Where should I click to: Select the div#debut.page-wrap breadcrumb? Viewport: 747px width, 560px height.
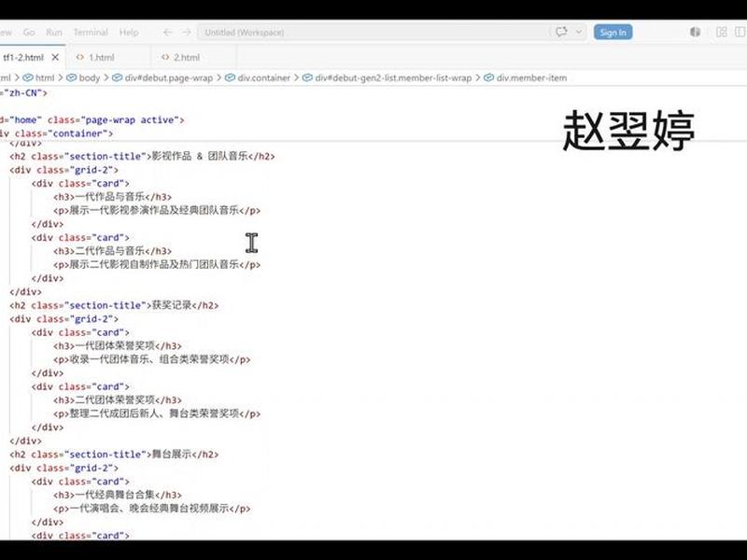[162, 77]
